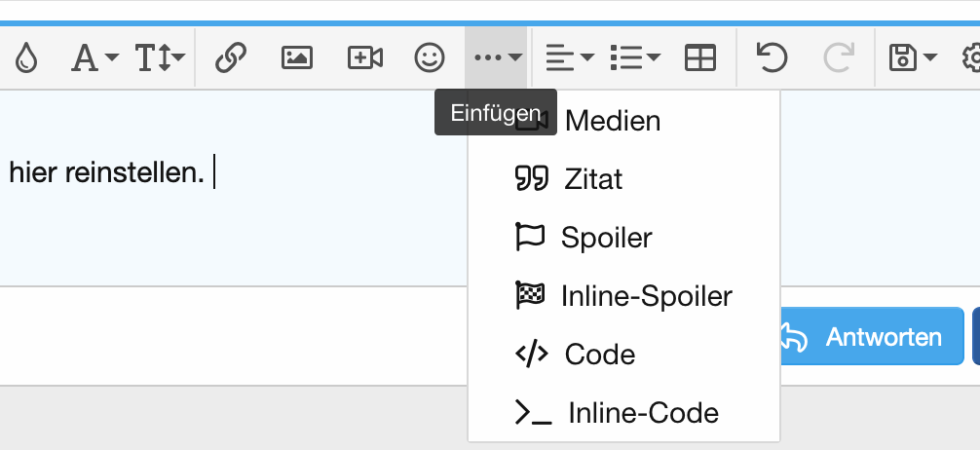Choose Inline-Spoiler menu entry
The width and height of the screenshot is (980, 450).
646,296
